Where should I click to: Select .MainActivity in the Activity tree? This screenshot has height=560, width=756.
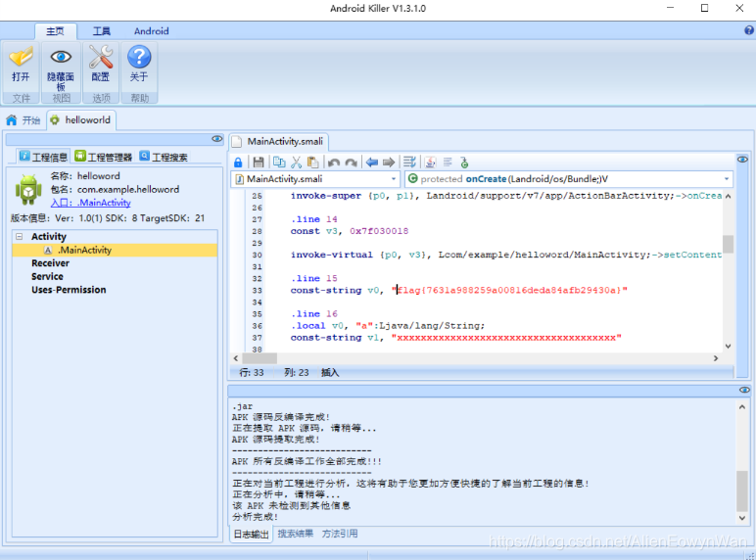click(x=115, y=250)
